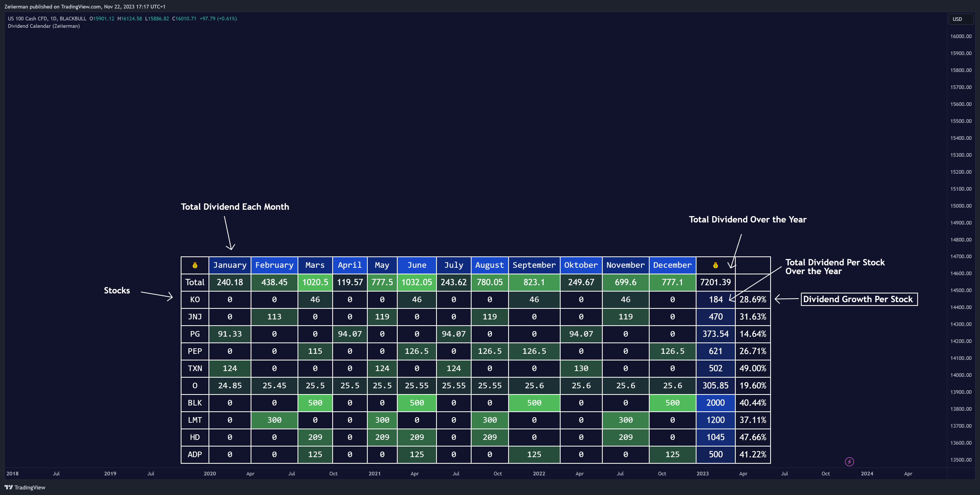
Task: Click the HD stock row label
Action: pyautogui.click(x=195, y=437)
